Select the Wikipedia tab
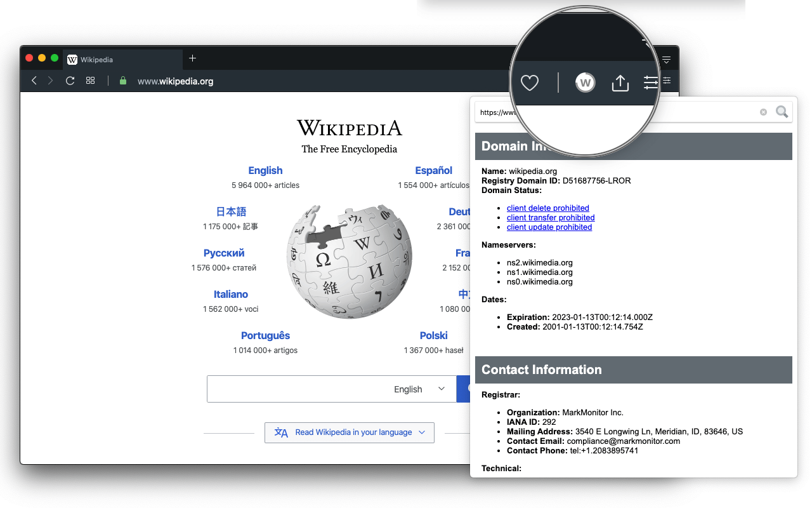 click(x=122, y=60)
